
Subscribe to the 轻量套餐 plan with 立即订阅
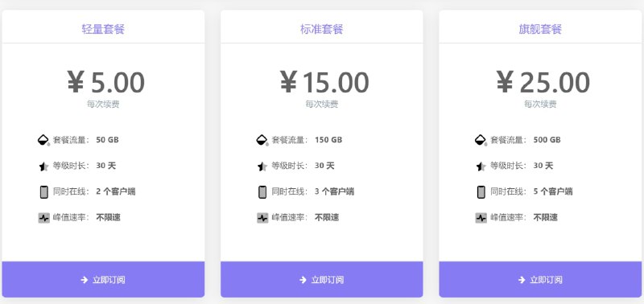tap(103, 279)
